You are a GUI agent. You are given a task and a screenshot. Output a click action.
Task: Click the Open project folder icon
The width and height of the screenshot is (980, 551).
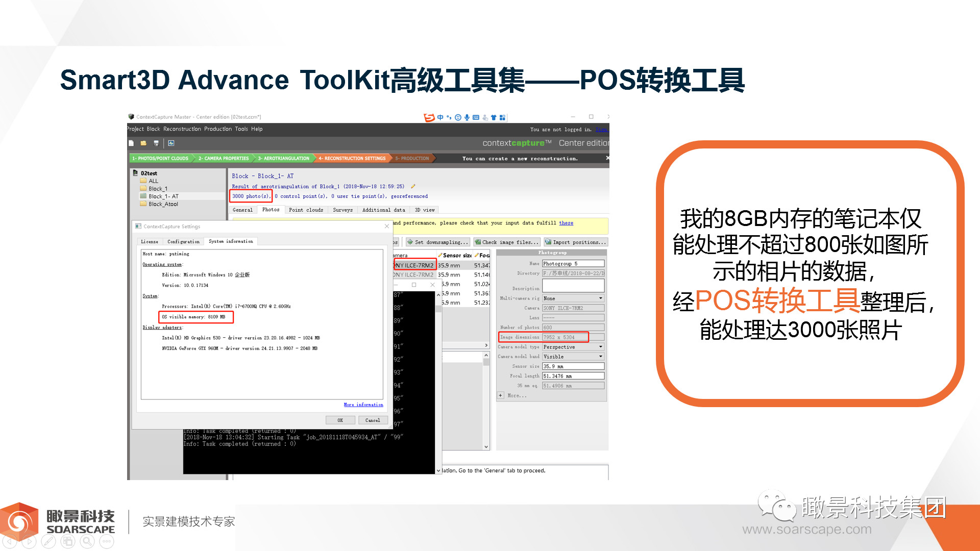click(x=143, y=143)
